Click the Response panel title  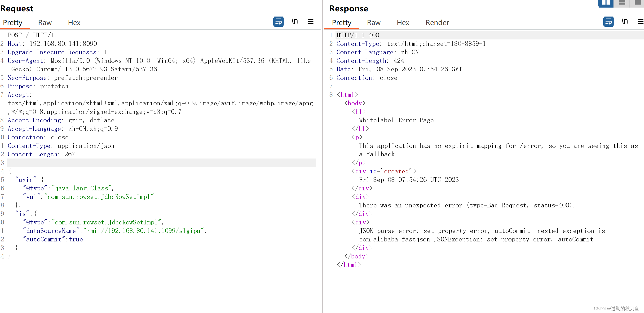(348, 9)
